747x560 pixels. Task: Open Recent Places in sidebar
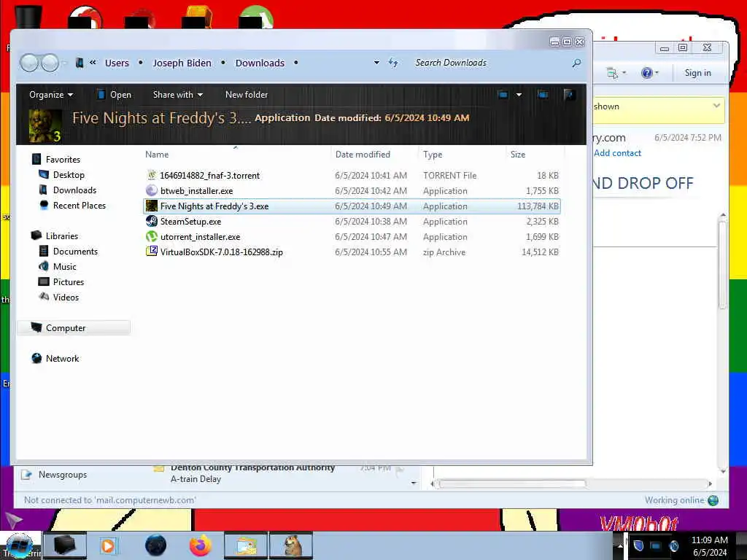(79, 205)
